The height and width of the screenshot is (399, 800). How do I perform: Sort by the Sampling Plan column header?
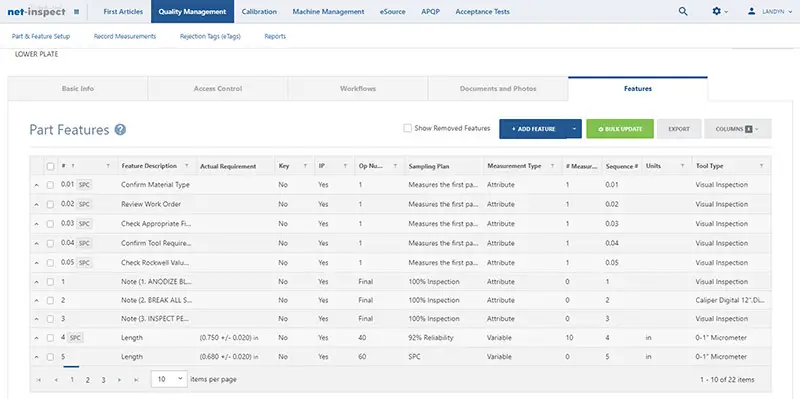428,166
